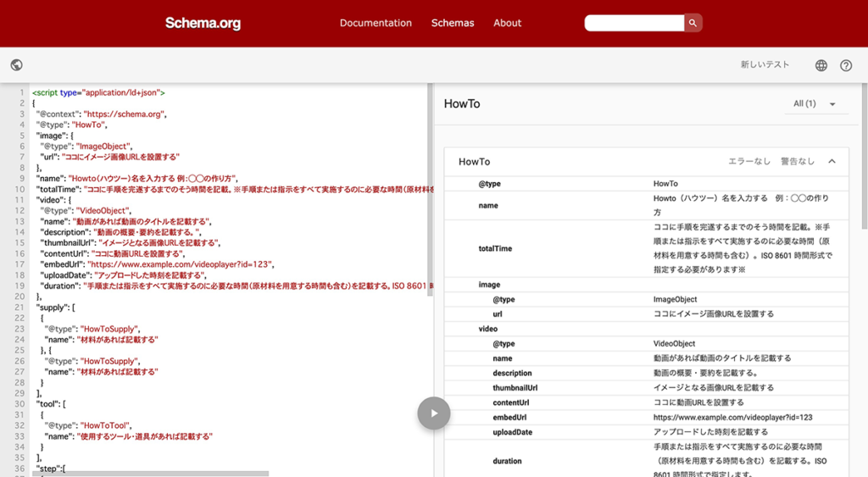Click the VideoObject value in results
Screen dimensions: 868x477
674,344
